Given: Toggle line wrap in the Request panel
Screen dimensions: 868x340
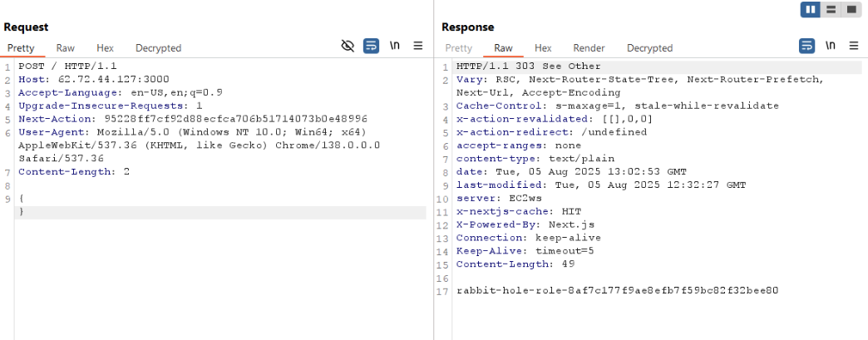Looking at the screenshot, I should click(x=372, y=46).
